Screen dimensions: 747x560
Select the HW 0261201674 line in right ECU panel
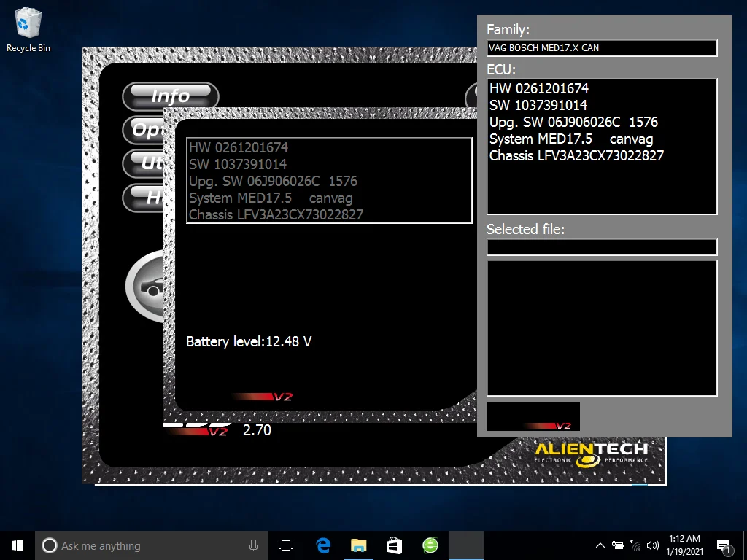click(539, 88)
